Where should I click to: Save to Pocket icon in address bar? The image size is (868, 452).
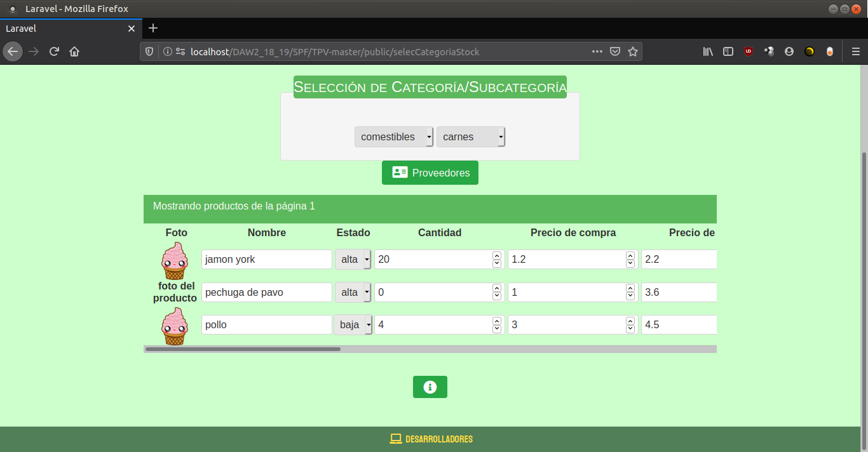pos(614,51)
